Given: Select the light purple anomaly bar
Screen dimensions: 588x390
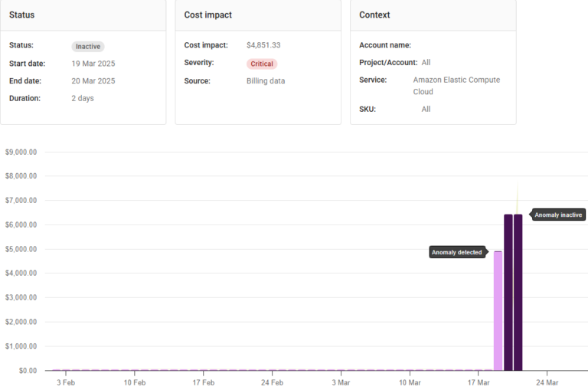Looking at the screenshot, I should coord(498,310).
